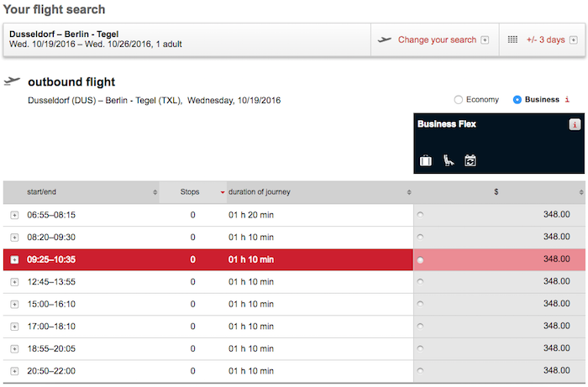Viewport: 588px width, 387px height.
Task: Choose the 348.00 fare for 09:25–10:35 flight
Action: pyautogui.click(x=420, y=259)
